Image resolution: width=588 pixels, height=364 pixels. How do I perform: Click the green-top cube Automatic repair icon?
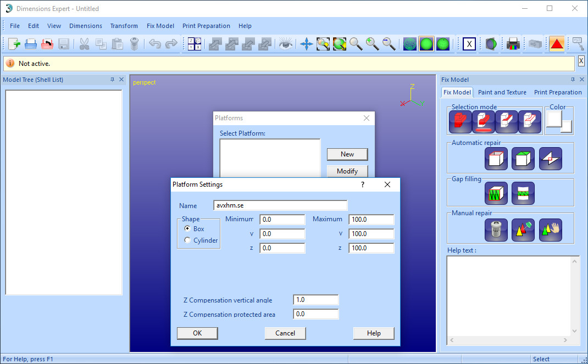[523, 159]
